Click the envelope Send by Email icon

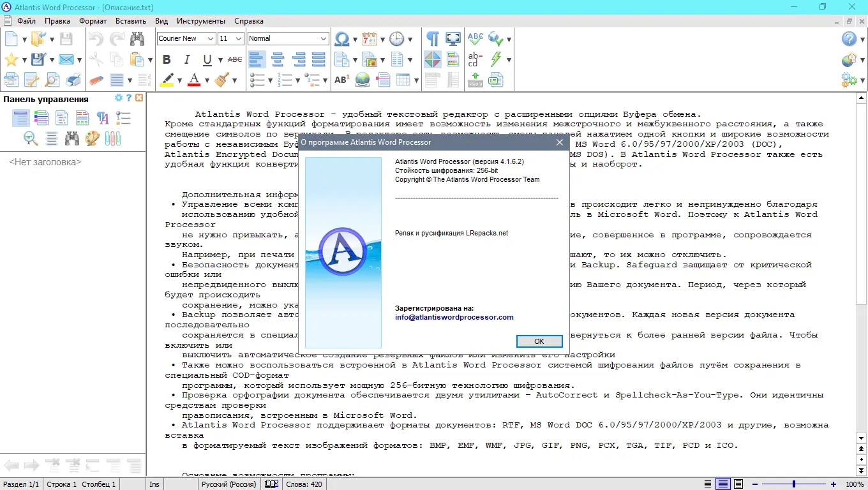(66, 59)
